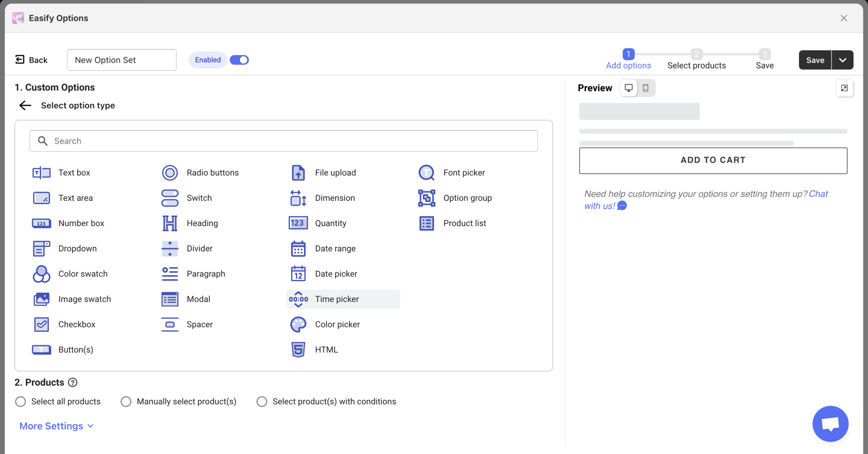Click the chat bubble support icon

pyautogui.click(x=830, y=424)
